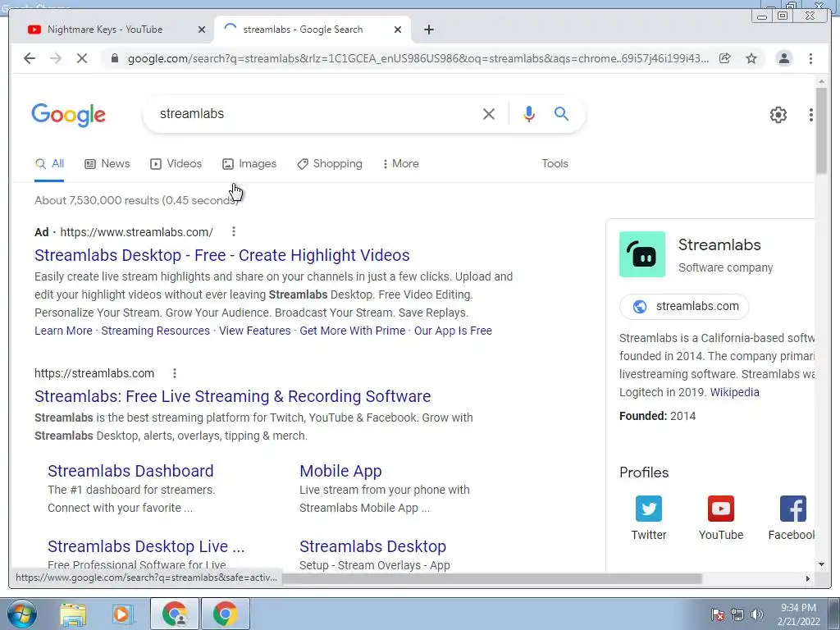Stop loading the page
The image size is (840, 630).
[x=81, y=58]
